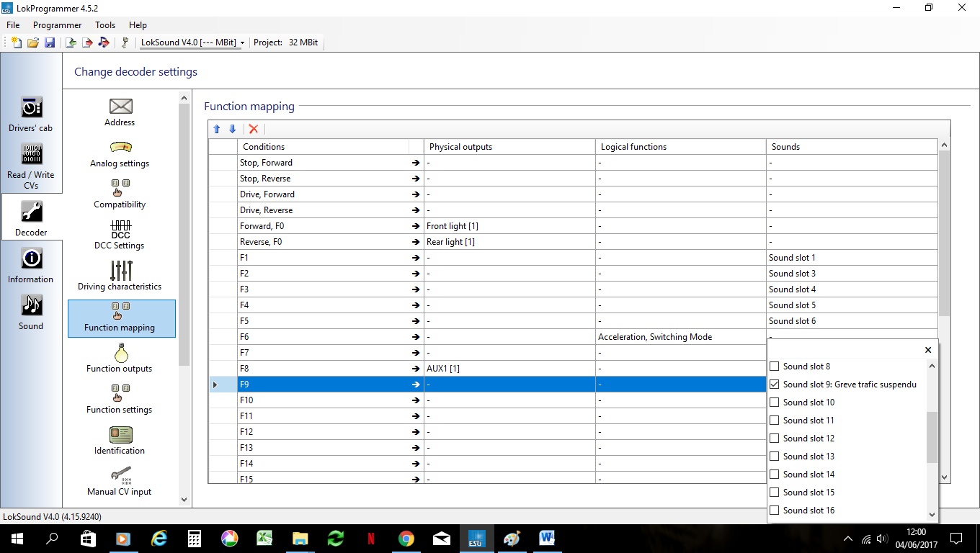980x553 pixels.
Task: Click the read decoder data icon (green arrow)
Action: [71, 42]
